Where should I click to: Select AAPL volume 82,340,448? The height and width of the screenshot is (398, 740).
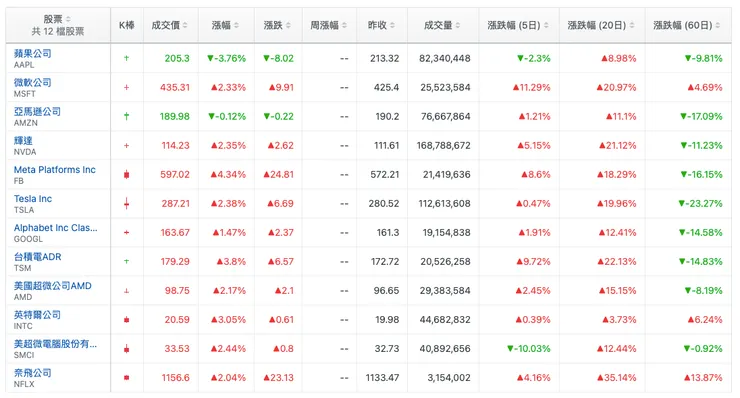[445, 59]
